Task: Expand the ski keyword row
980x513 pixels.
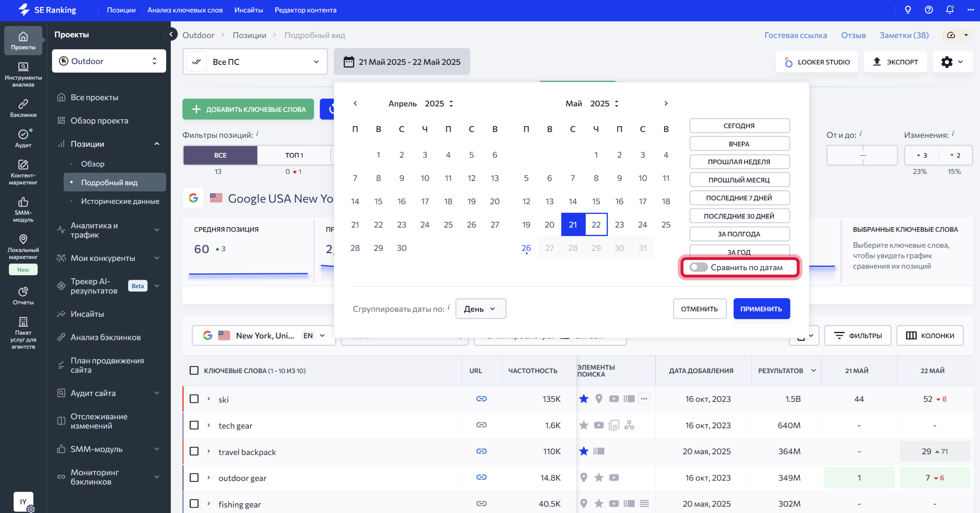Action: (208, 399)
